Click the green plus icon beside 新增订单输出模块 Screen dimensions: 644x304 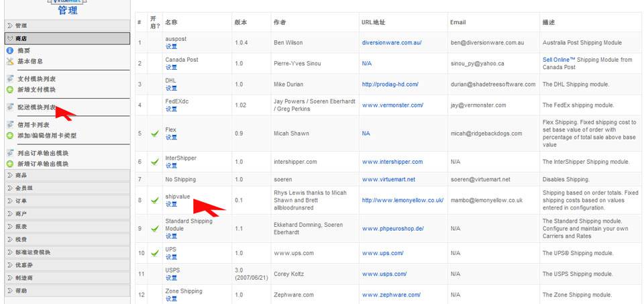pyautogui.click(x=10, y=164)
